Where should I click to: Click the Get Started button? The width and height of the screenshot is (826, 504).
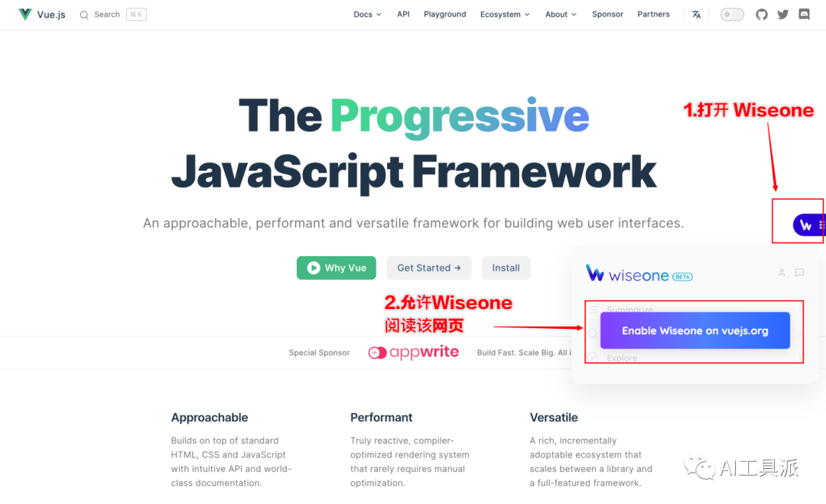point(428,268)
